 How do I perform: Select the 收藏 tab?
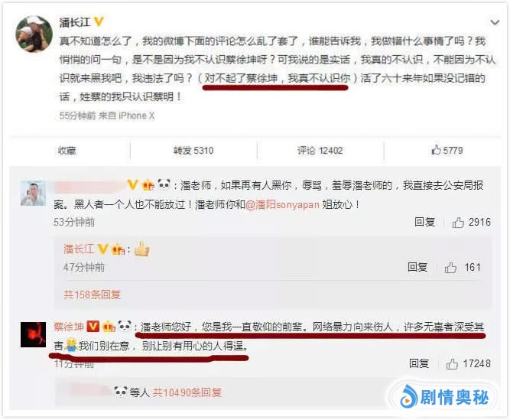(67, 151)
